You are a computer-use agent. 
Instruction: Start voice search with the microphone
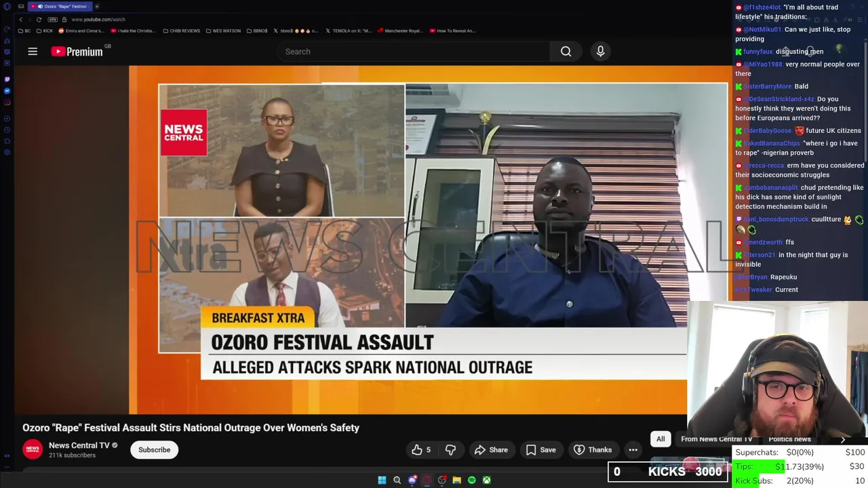[x=600, y=52]
